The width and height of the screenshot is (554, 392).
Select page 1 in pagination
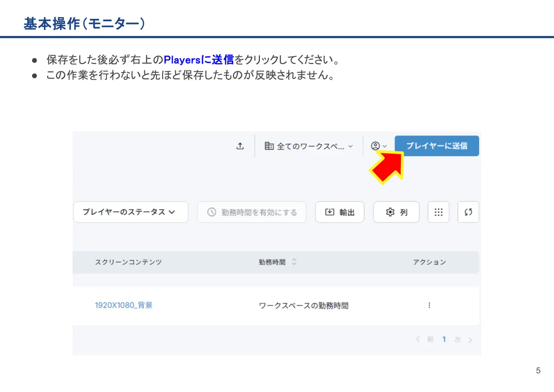(444, 339)
